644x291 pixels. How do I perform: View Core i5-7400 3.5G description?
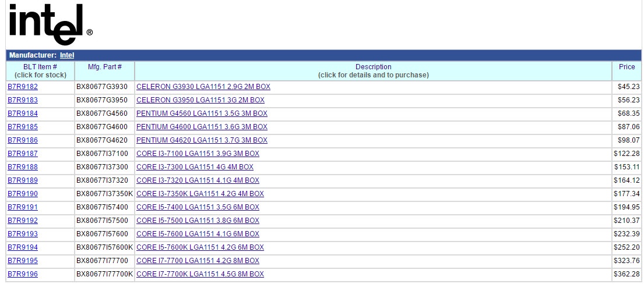point(198,207)
